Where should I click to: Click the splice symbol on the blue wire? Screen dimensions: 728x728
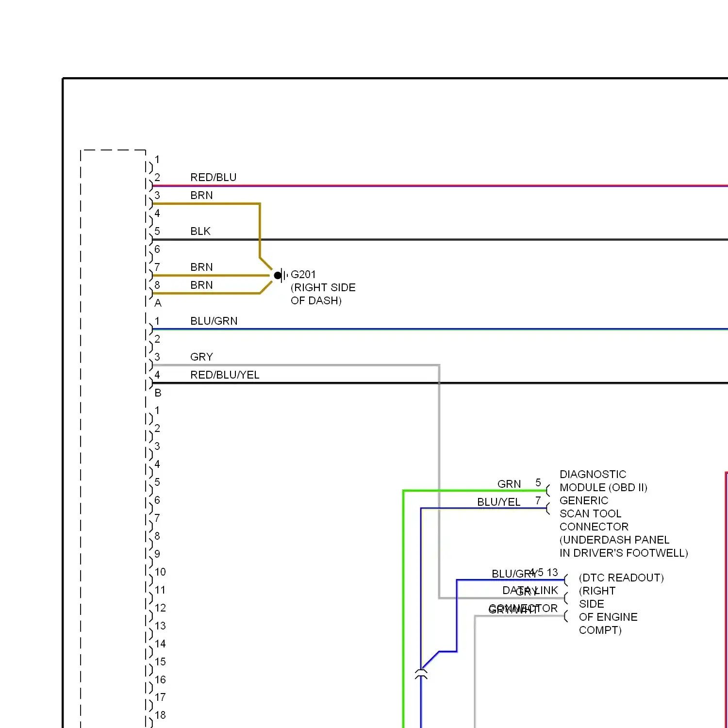(421, 674)
